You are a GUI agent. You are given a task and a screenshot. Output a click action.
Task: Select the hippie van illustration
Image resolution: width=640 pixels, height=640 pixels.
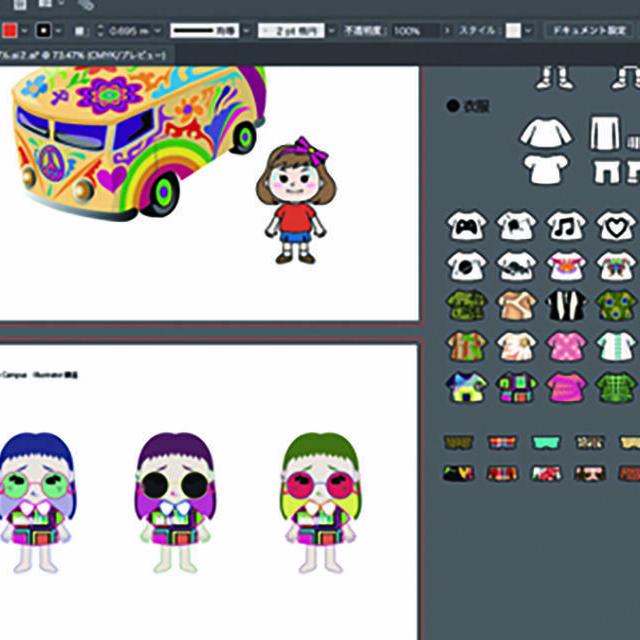point(139,143)
